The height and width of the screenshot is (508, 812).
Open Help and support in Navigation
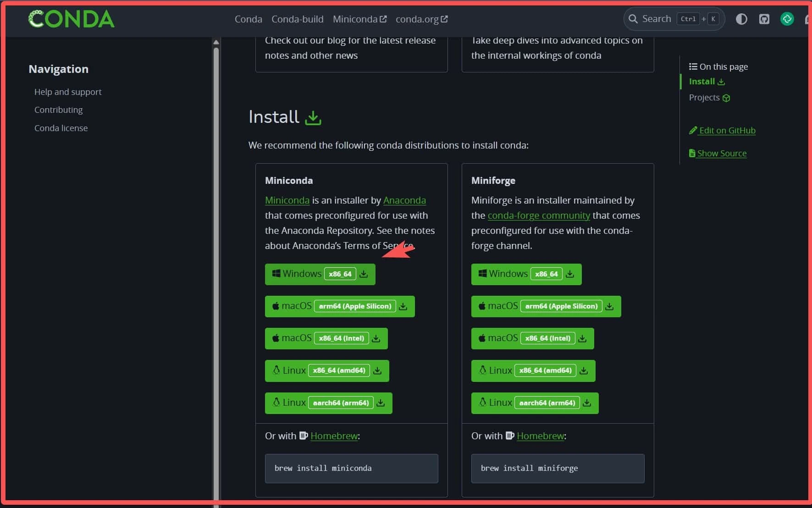(68, 92)
